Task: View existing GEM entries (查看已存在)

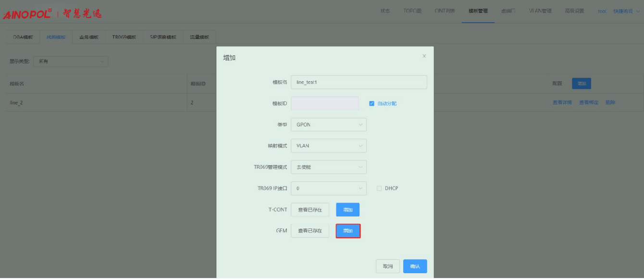Action: [x=310, y=231]
